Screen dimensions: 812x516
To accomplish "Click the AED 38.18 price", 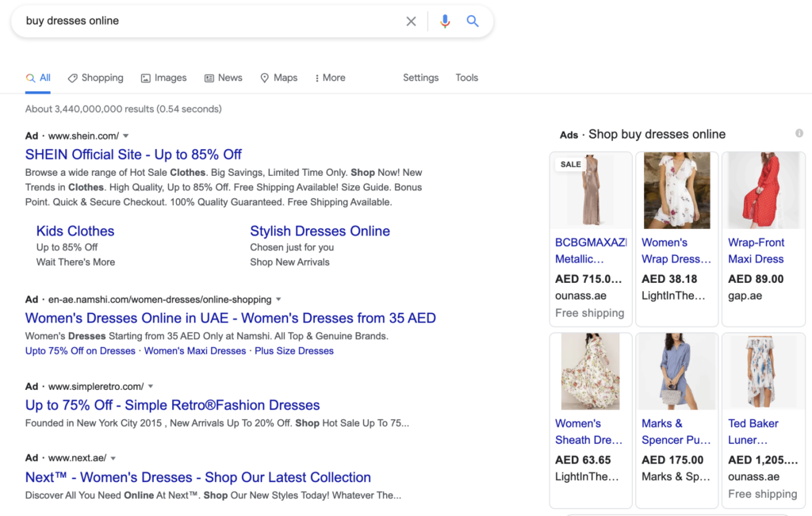I will 669,280.
